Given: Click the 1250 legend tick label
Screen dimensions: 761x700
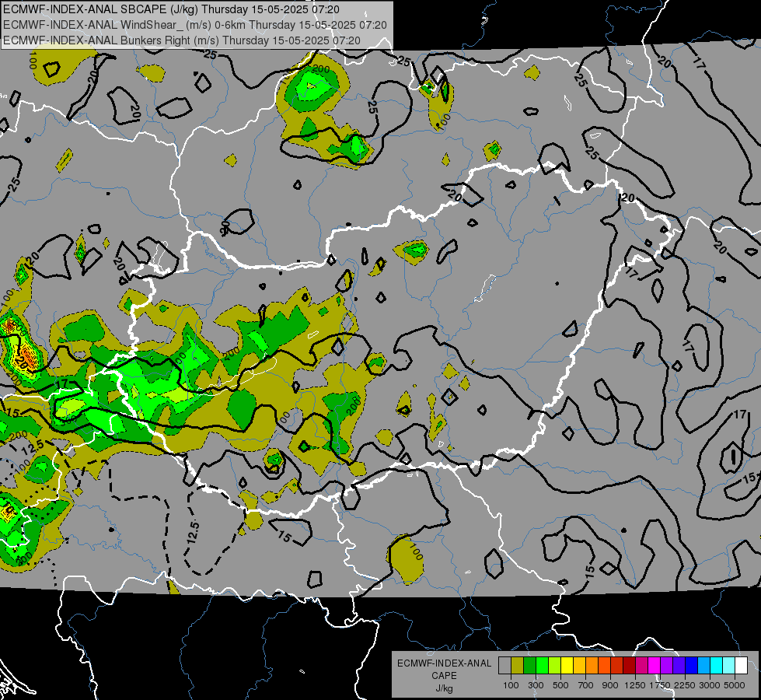Looking at the screenshot, I should [x=635, y=685].
